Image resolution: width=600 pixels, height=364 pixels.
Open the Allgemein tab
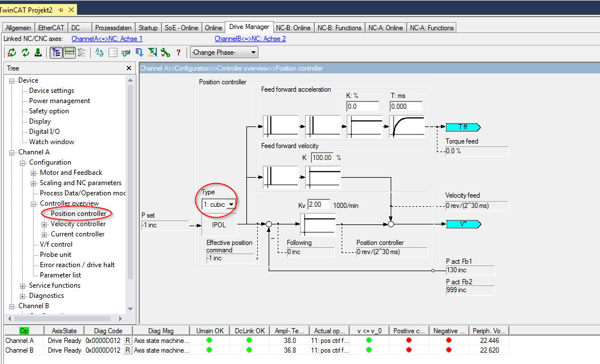pos(18,28)
